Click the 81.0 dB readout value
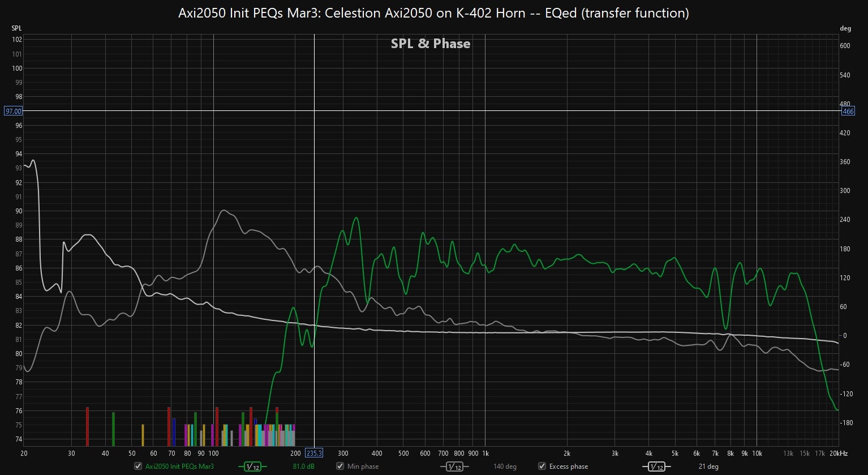868x475 pixels. pos(303,467)
